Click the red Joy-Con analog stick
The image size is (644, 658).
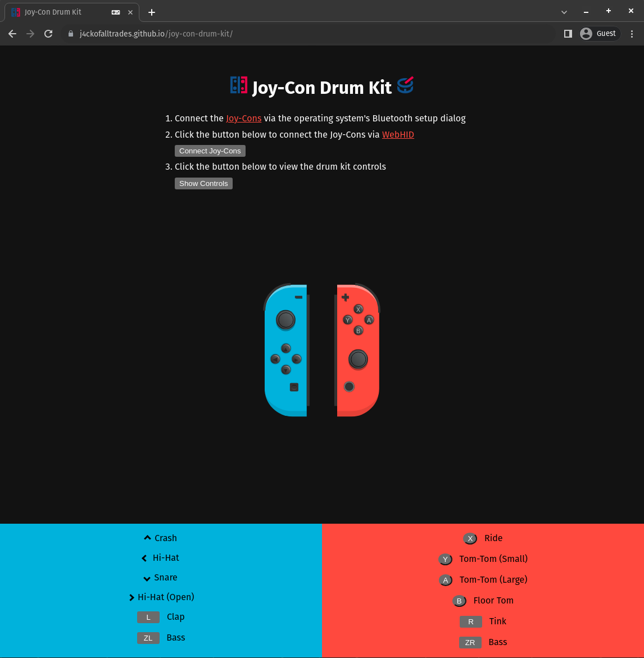coord(359,359)
